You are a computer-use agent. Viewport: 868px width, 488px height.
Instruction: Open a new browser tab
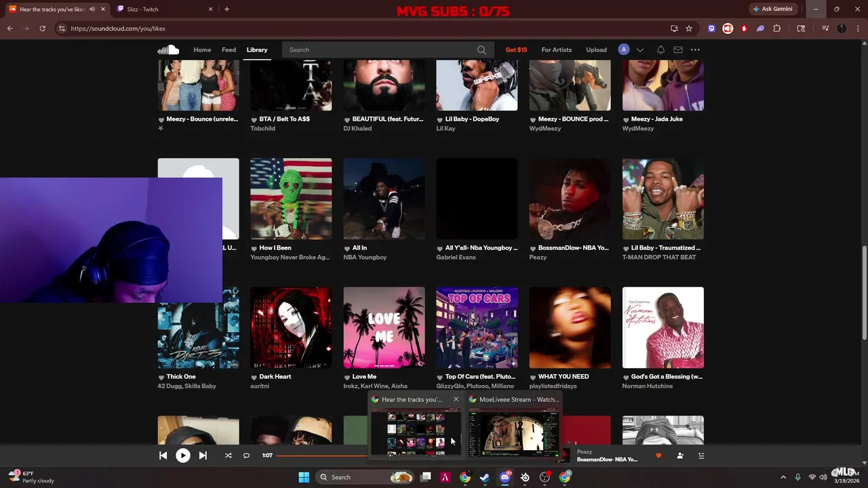226,9
